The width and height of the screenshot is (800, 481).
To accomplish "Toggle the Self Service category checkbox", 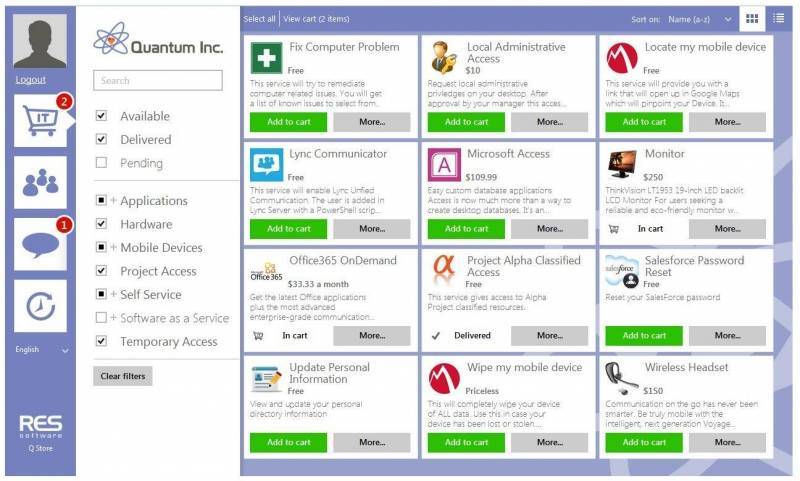I will [102, 294].
